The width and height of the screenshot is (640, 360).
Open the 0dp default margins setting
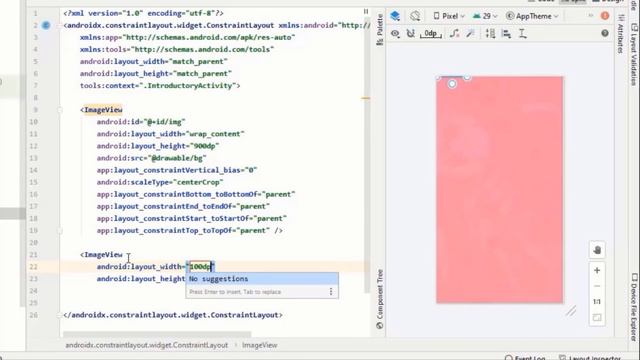pos(431,33)
